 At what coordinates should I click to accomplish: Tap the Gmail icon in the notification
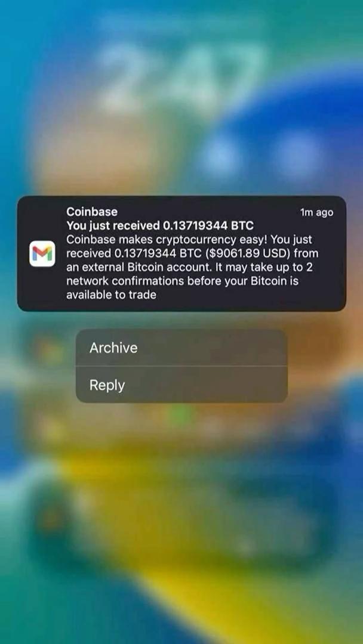42,253
